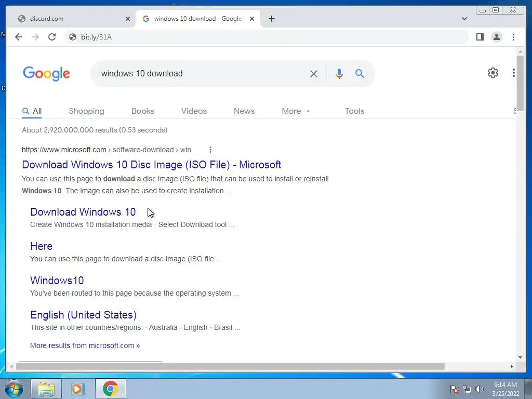Open a new tab with the plus button
Screen dimensions: 532x399
[271, 19]
